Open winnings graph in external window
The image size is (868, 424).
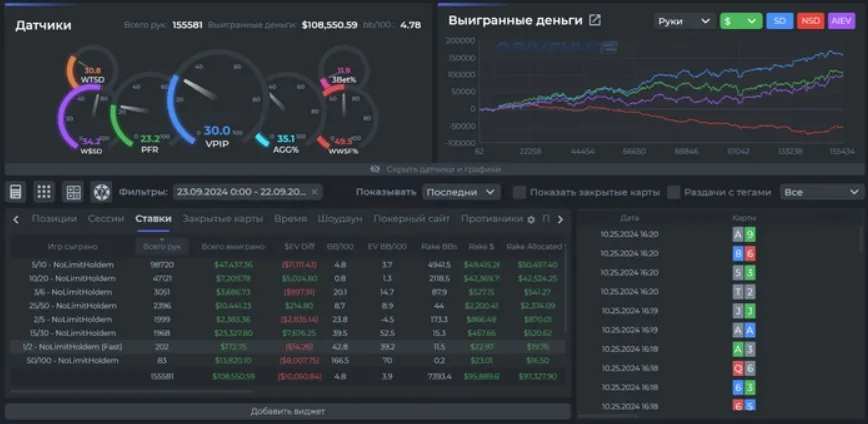[x=595, y=20]
